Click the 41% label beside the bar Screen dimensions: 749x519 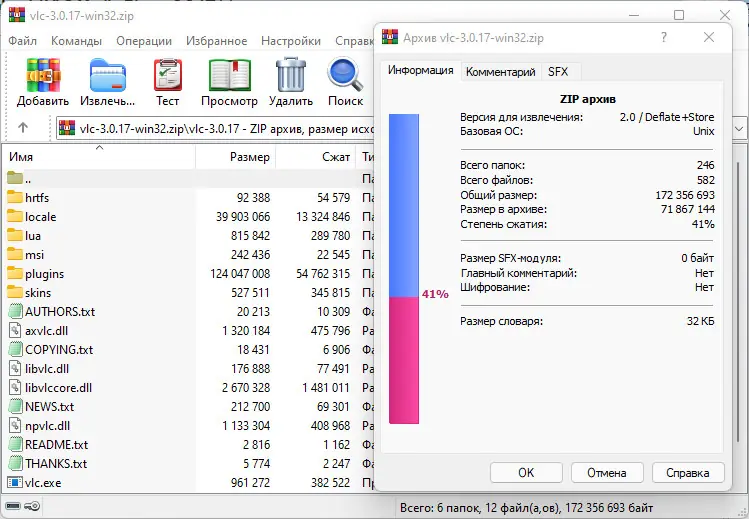435,294
